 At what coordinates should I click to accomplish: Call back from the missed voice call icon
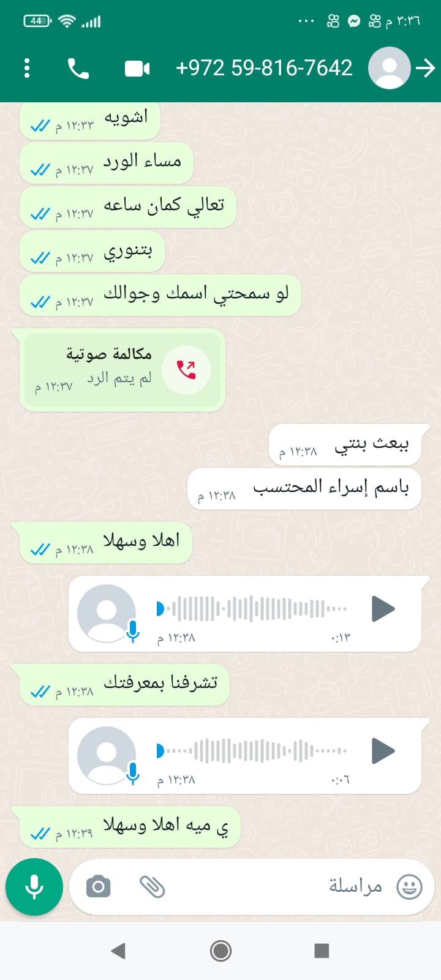tap(186, 370)
